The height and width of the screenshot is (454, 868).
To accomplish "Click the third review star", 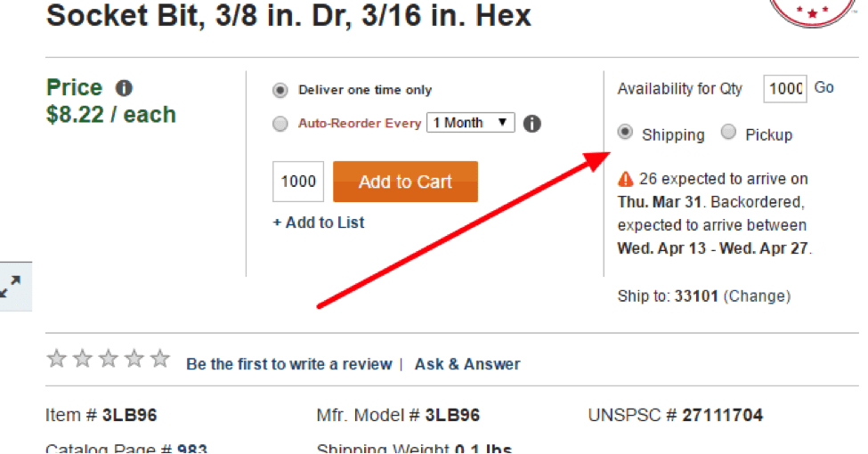I will tap(109, 359).
